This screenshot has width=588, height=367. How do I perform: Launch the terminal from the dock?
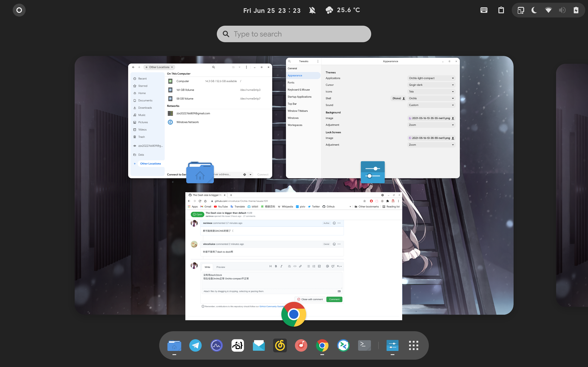[x=364, y=345]
